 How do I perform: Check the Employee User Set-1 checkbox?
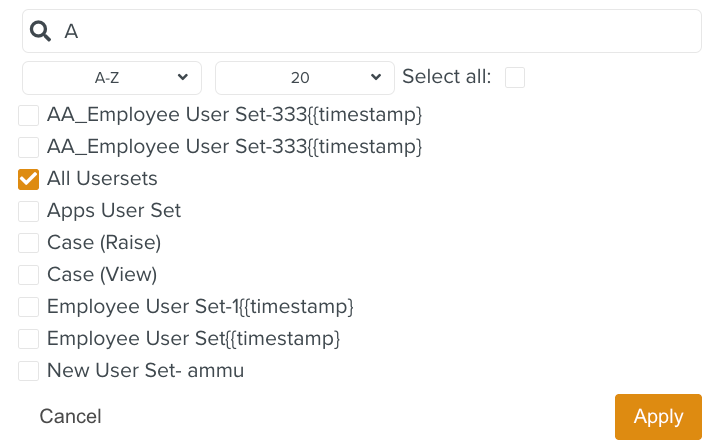[29, 306]
